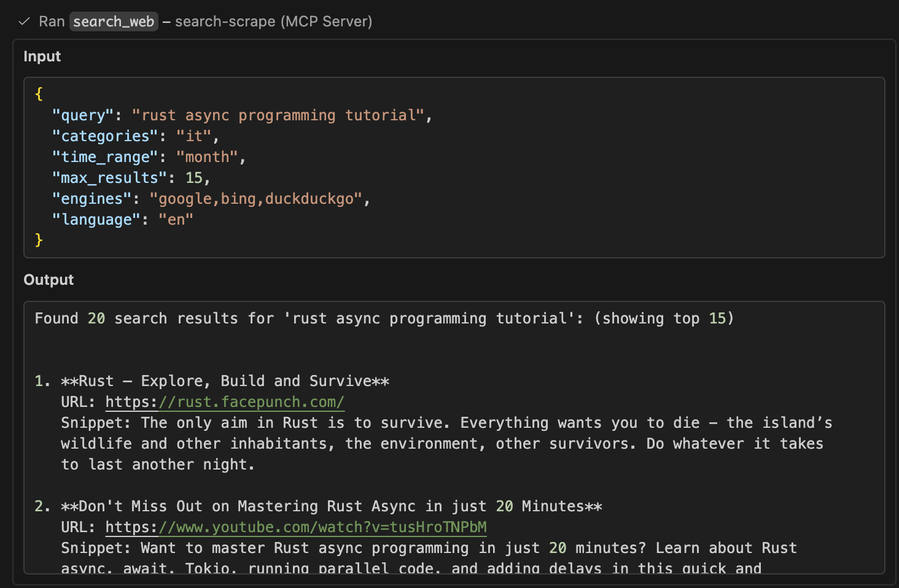The height and width of the screenshot is (588, 899).
Task: Click the opening brace of the JSON input
Action: [x=38, y=93]
